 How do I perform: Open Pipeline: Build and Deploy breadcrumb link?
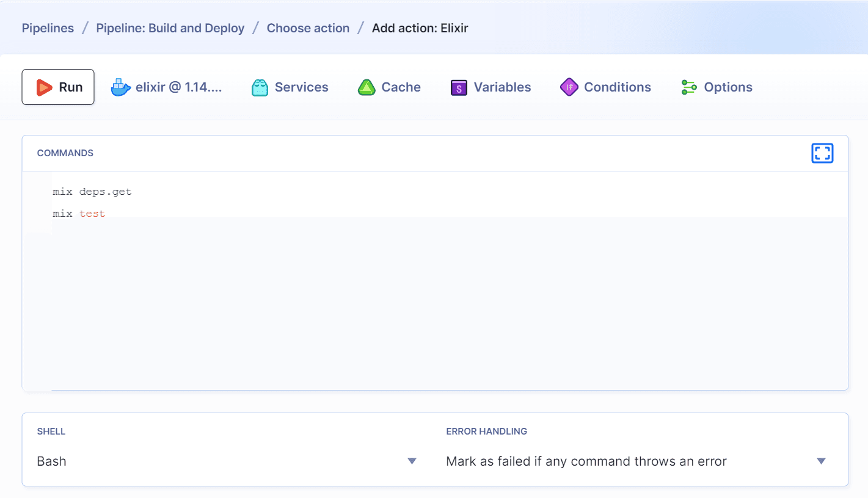click(170, 27)
